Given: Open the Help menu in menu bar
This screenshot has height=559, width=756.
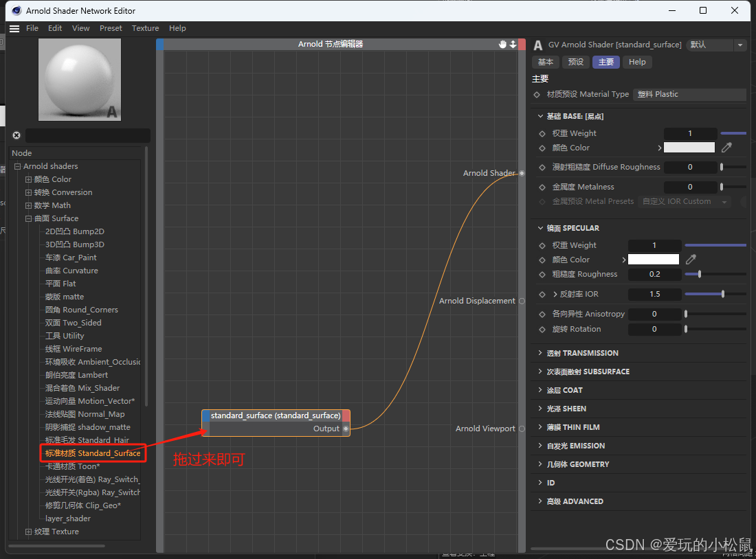Looking at the screenshot, I should pyautogui.click(x=177, y=28).
